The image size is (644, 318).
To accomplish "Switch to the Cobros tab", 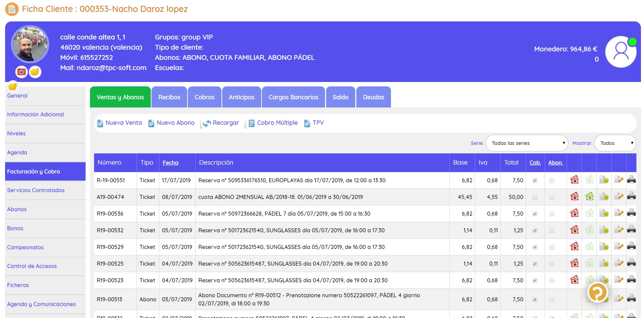I will [204, 97].
